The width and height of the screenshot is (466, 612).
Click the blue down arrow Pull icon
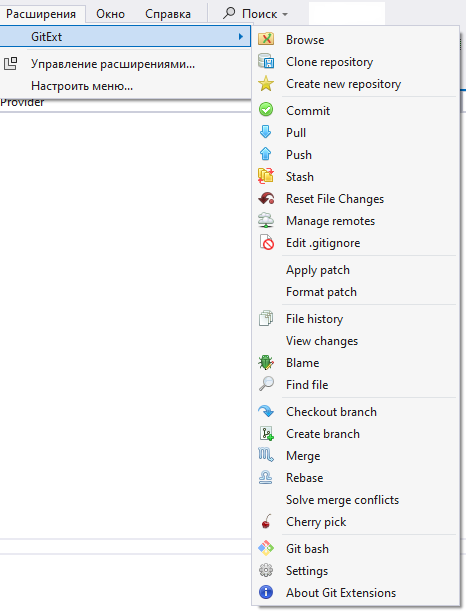pos(266,132)
